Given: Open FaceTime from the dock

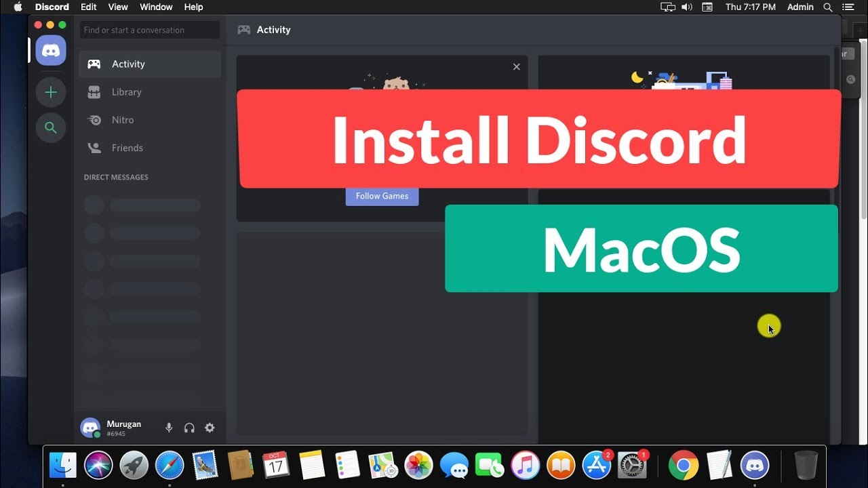Looking at the screenshot, I should tap(490, 466).
